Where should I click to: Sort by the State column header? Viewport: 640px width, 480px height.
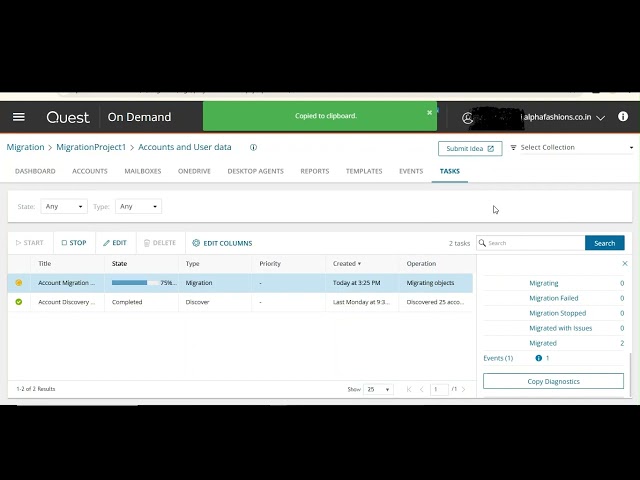coord(120,264)
